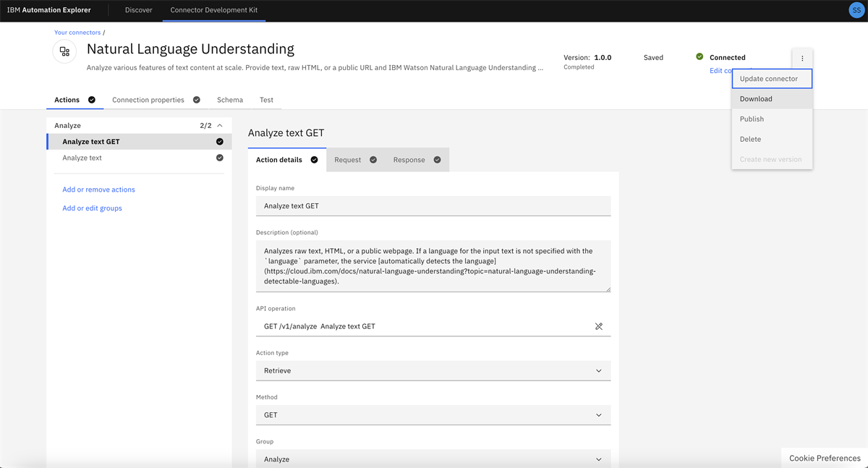
Task: Click the Edit connection link
Action: [720, 71]
